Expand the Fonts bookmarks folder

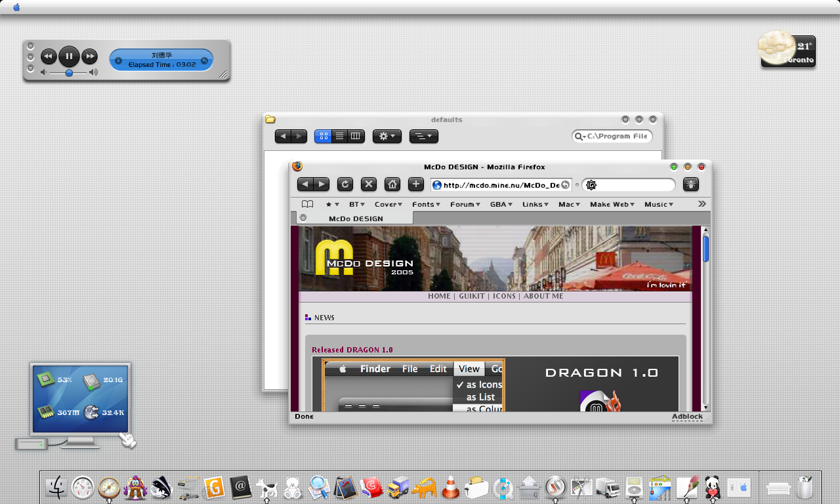pos(427,204)
